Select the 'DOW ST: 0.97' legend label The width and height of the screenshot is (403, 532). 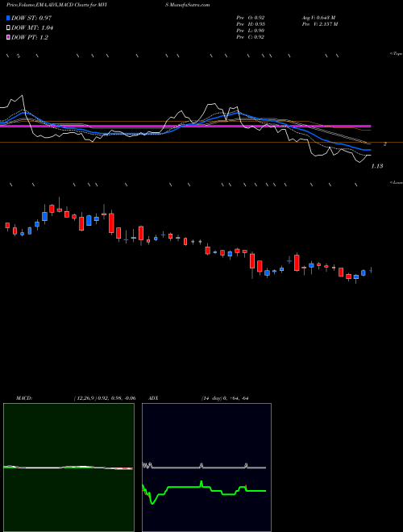coord(31,18)
